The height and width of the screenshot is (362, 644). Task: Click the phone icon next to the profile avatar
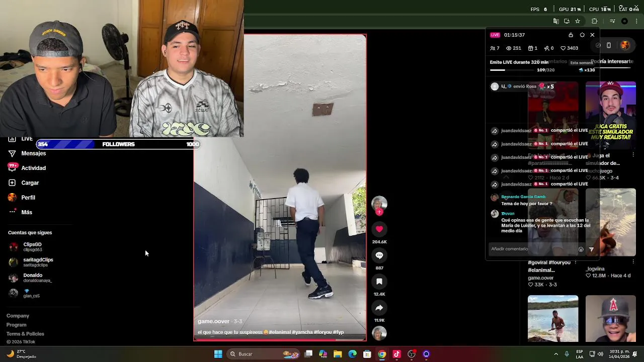(609, 45)
